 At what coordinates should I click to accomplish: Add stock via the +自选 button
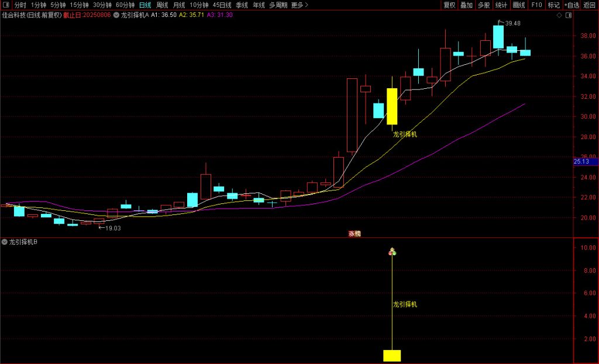pyautogui.click(x=572, y=5)
